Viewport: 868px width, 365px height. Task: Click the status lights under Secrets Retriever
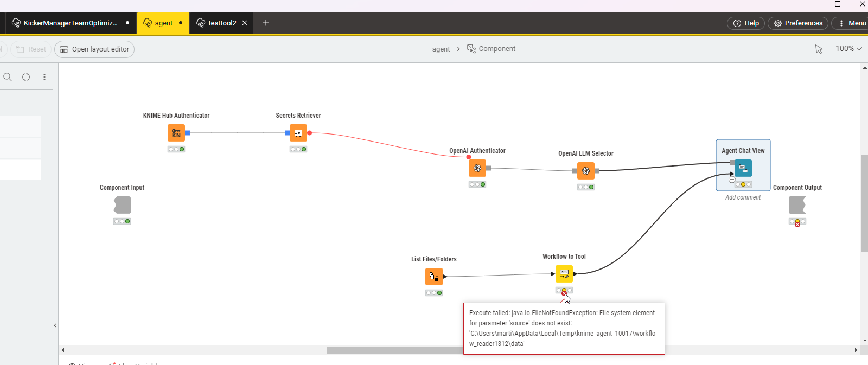click(x=298, y=149)
